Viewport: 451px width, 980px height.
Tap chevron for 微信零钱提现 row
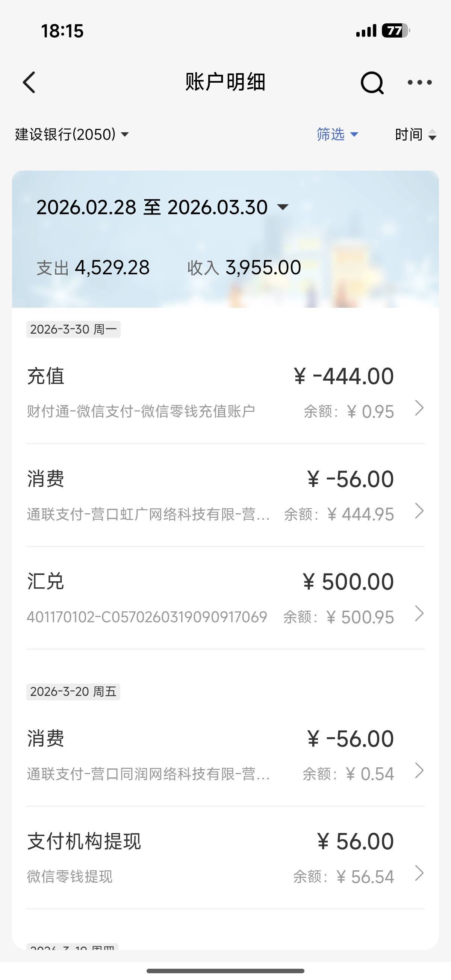tap(419, 874)
